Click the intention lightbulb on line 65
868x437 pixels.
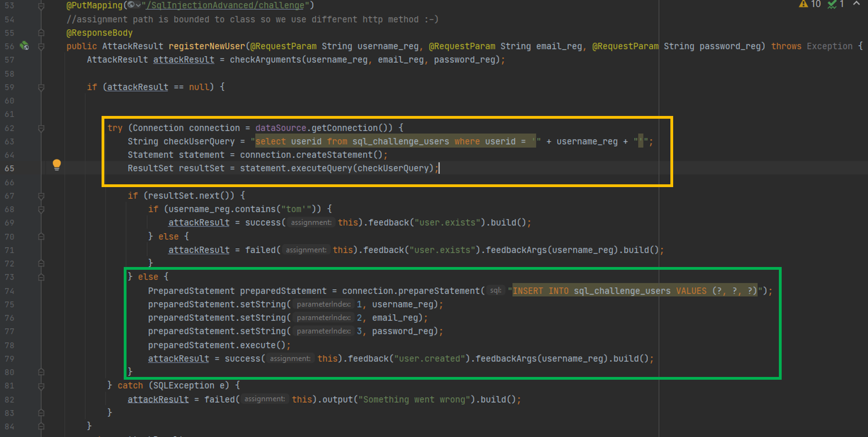57,164
